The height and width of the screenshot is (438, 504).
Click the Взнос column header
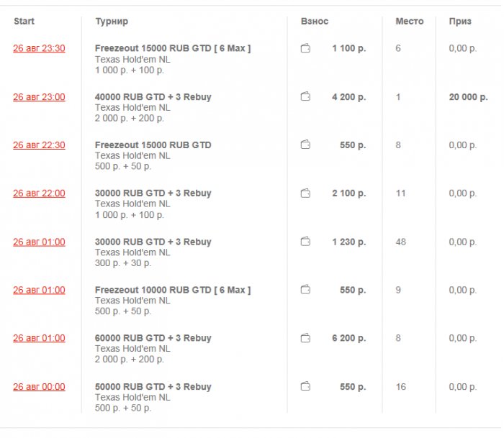tap(315, 22)
